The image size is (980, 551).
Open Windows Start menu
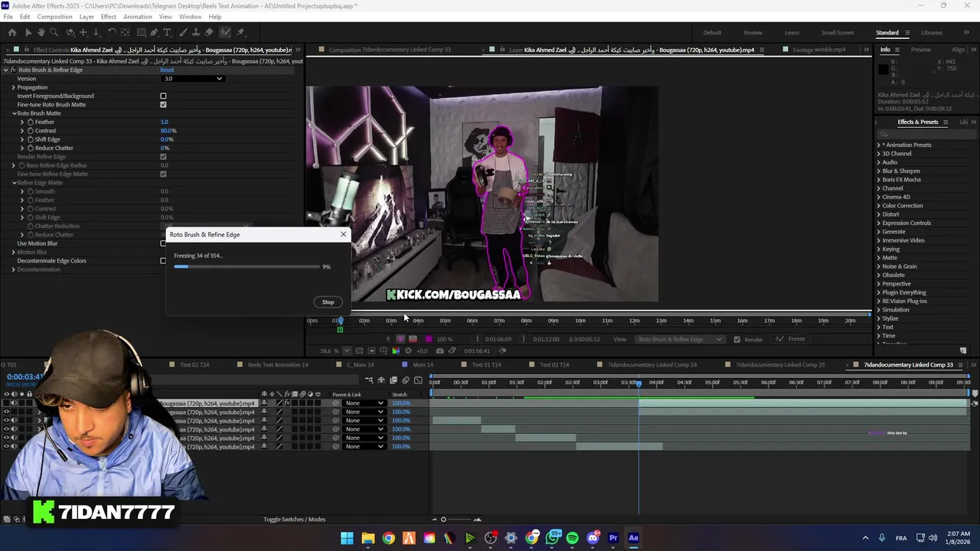coord(347,538)
